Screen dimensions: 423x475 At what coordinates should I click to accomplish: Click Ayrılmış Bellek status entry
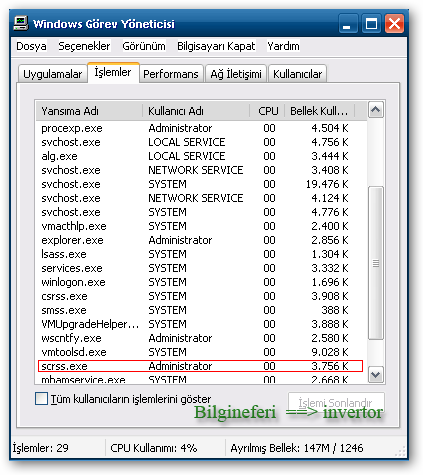pyautogui.click(x=297, y=448)
